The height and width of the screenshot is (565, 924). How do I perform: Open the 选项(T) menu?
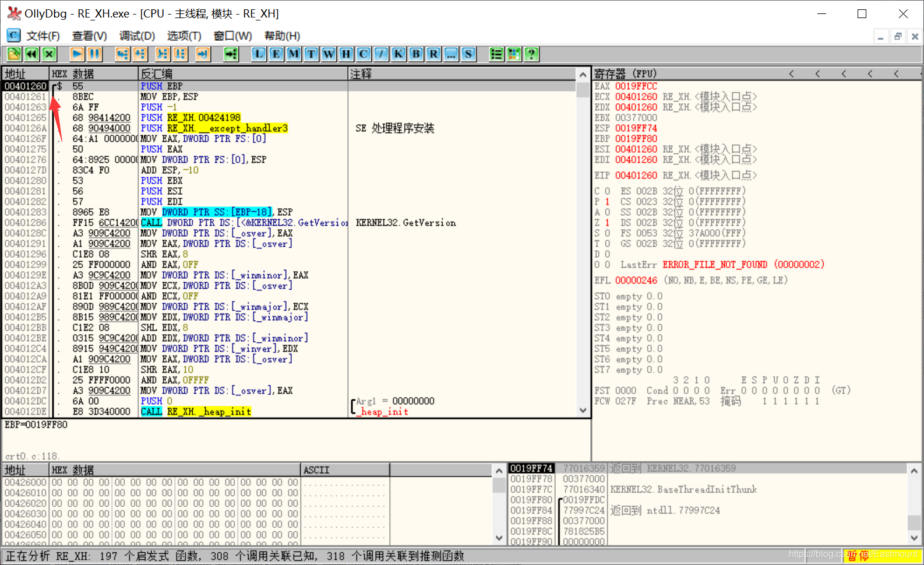(184, 36)
